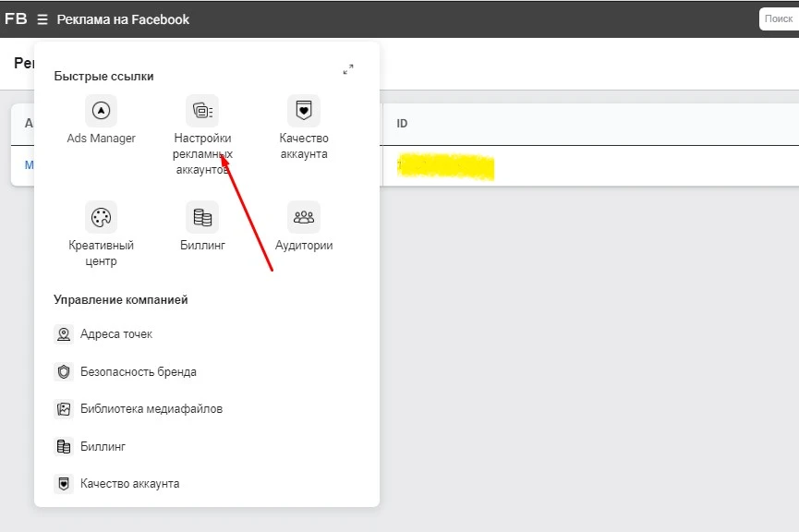The width and height of the screenshot is (799, 532).
Task: Click the Безопасность бренда shield icon
Action: pos(64,372)
